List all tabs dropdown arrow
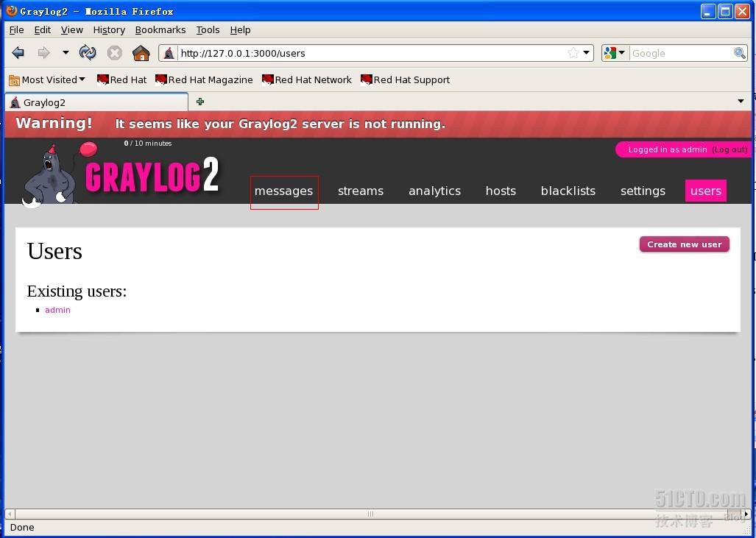This screenshot has width=756, height=538. point(741,102)
